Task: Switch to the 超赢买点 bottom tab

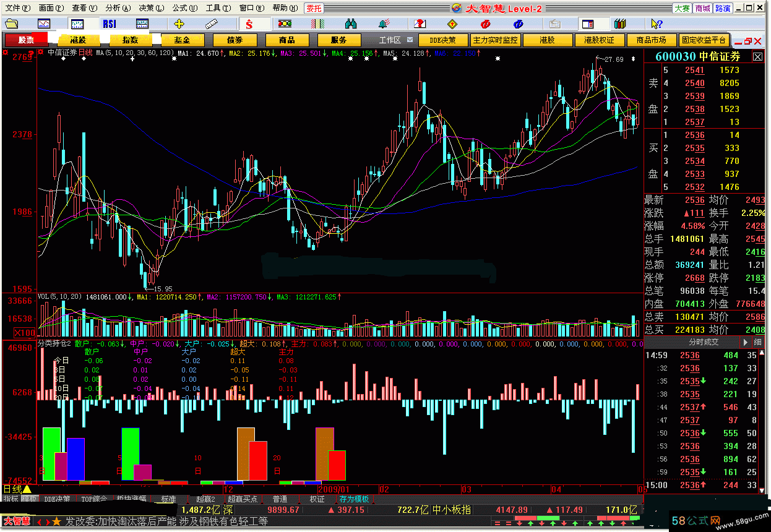Action: (x=243, y=499)
